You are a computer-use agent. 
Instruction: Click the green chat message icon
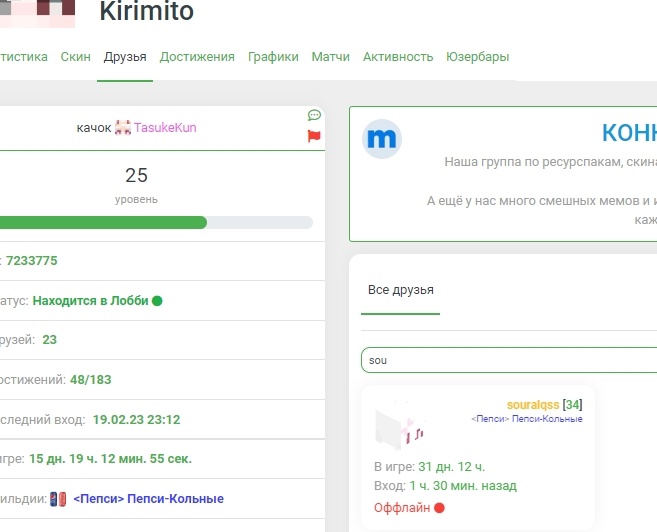click(314, 115)
